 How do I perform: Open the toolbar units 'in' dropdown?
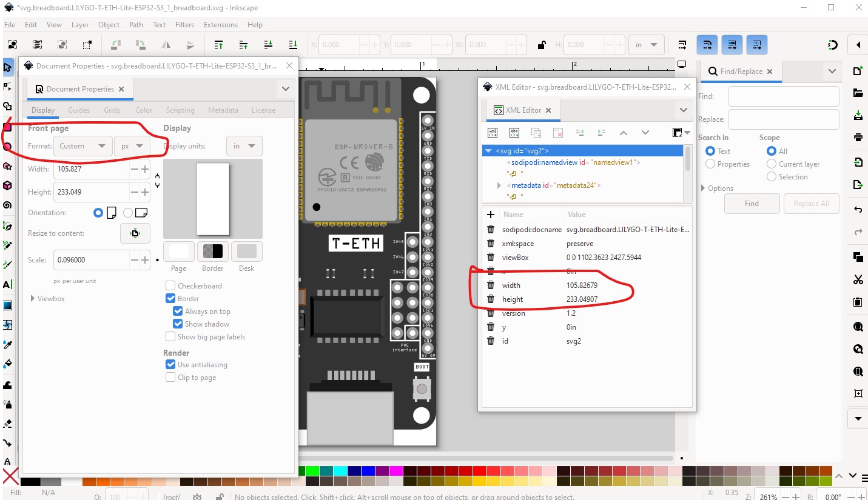(647, 45)
